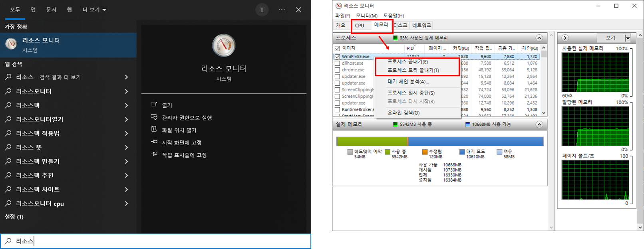Sort by the PID column header
The width and height of the screenshot is (644, 249).
[x=410, y=48]
